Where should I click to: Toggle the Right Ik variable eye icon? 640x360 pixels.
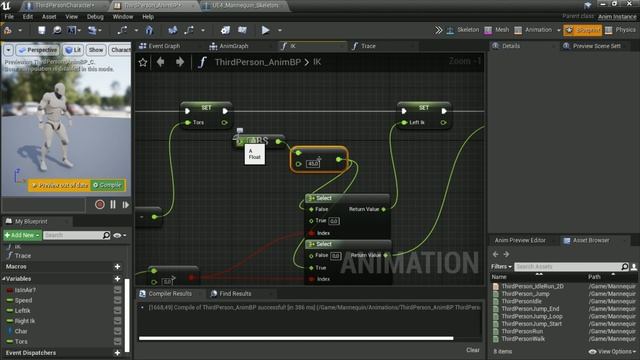click(x=118, y=321)
